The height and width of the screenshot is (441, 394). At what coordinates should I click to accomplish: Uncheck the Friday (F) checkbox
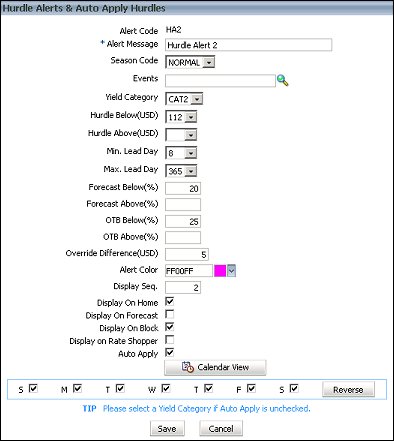tap(251, 388)
